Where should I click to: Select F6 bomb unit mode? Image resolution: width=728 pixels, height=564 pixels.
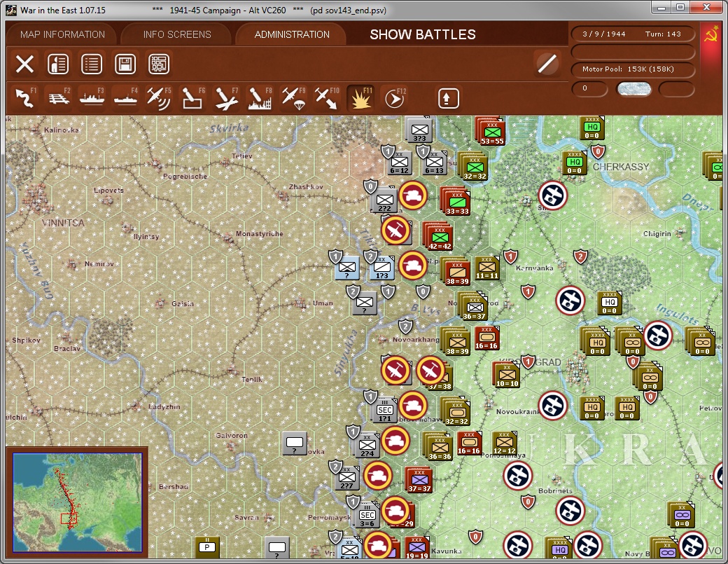click(192, 98)
